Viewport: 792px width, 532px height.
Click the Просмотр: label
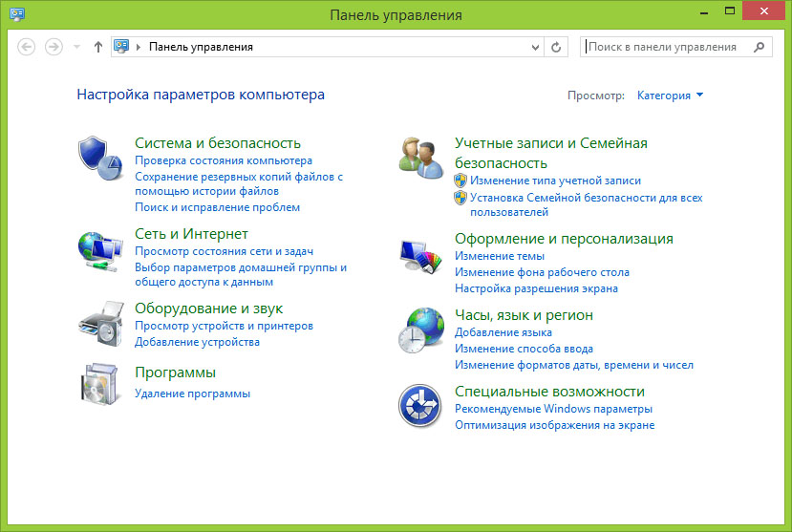point(596,96)
